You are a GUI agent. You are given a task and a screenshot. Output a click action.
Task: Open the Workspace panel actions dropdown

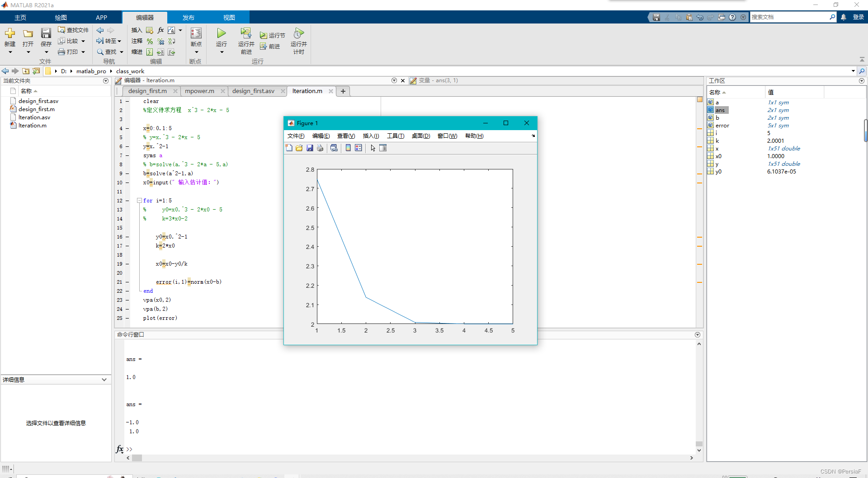tap(862, 81)
